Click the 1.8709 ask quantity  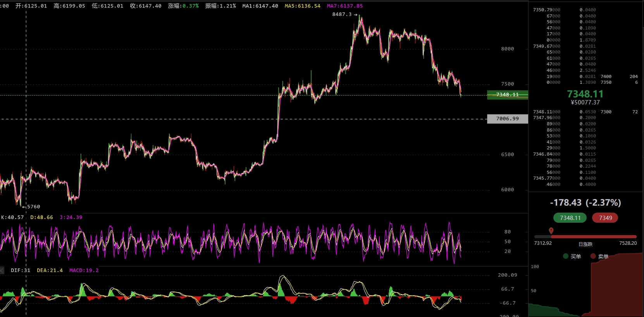click(x=588, y=40)
